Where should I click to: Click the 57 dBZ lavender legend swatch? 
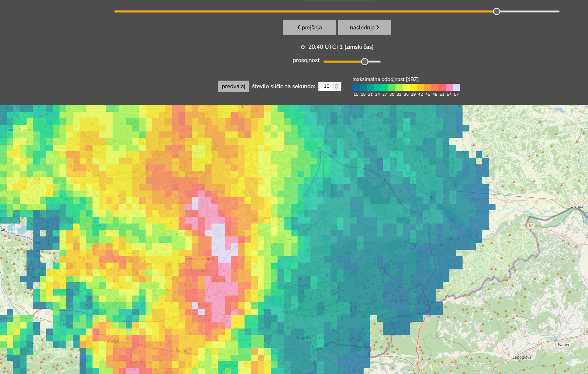coord(456,87)
